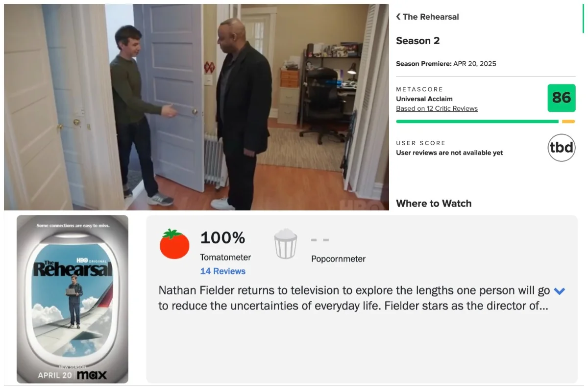Click the Popcornmeter label
The image size is (588, 389).
[x=338, y=259]
